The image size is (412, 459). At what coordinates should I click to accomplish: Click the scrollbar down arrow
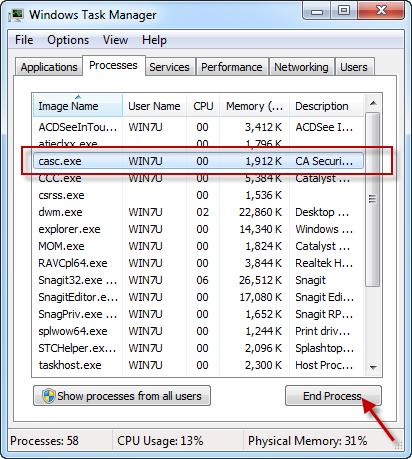click(x=373, y=367)
